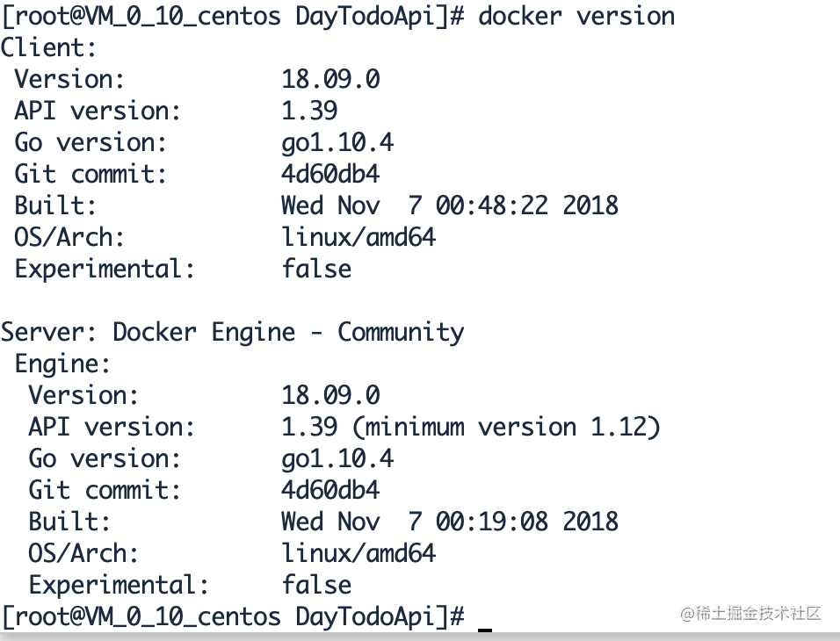Screen dimensions: 840x641
Task: Click the Client Git commit 4d60db4
Action: 330,174
